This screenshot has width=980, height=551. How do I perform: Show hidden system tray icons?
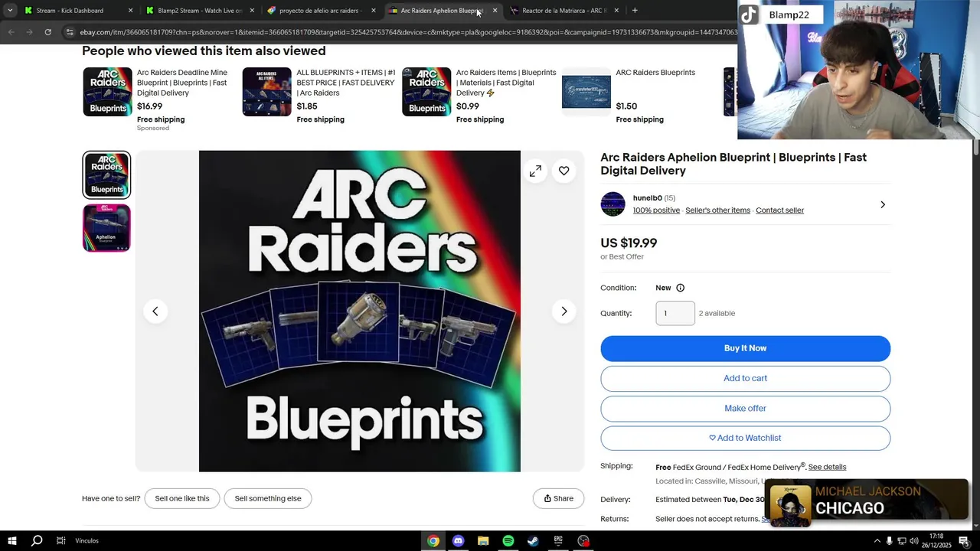tap(877, 541)
